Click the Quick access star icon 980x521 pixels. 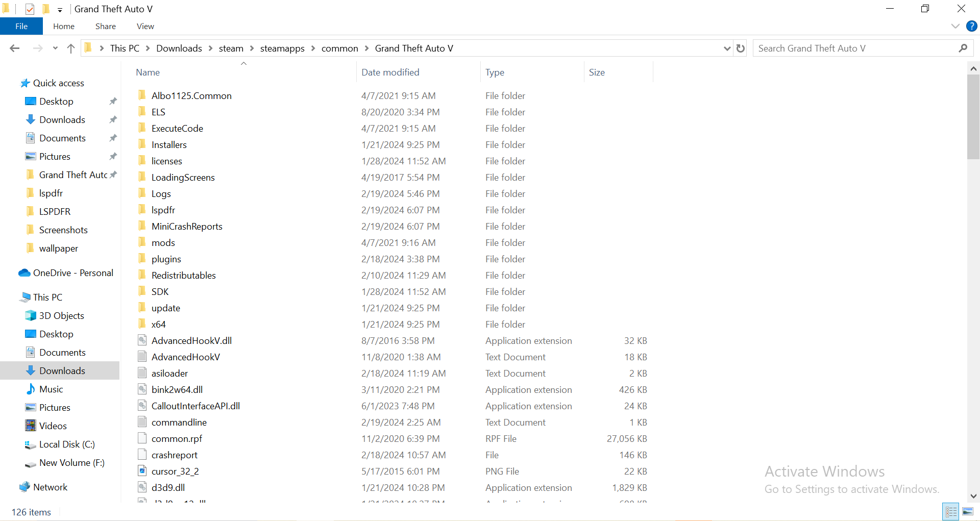[24, 83]
